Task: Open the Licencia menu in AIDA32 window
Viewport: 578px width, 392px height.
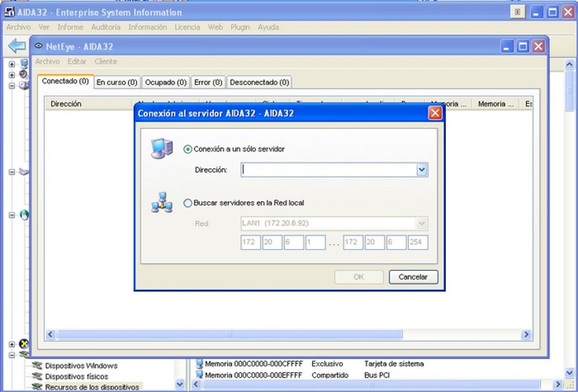Action: click(x=187, y=27)
